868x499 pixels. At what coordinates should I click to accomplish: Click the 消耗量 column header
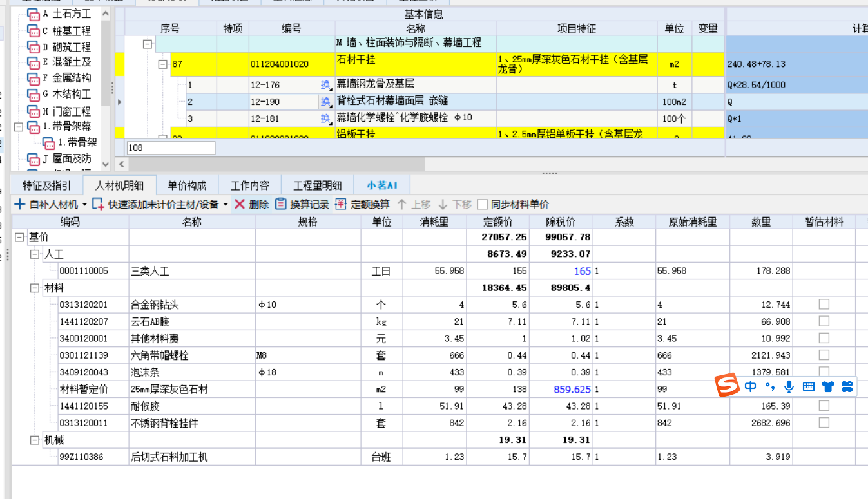[434, 221]
